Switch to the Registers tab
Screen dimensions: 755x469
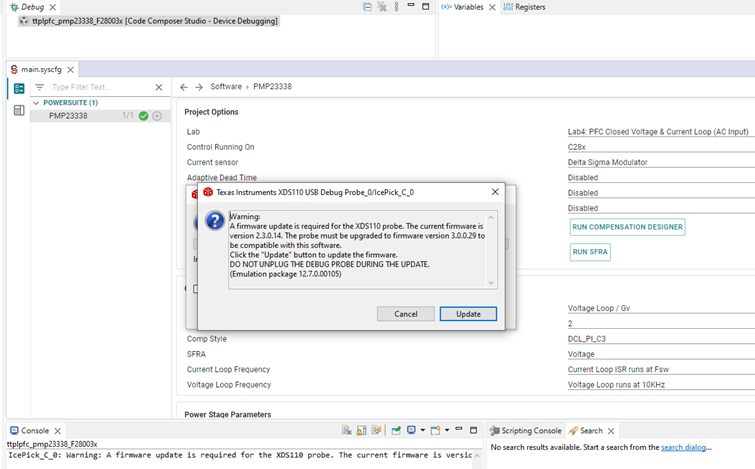[x=529, y=7]
